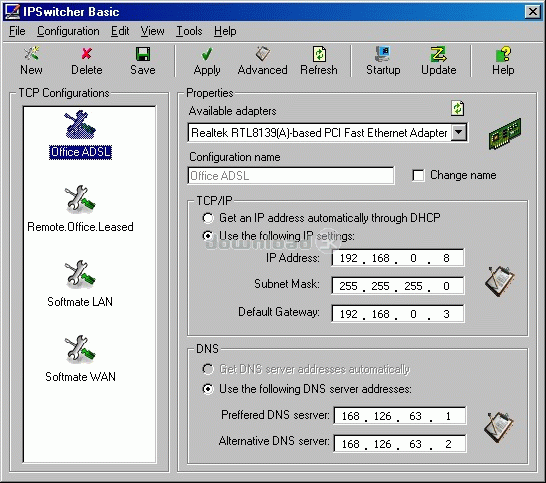Select the Softmate LAN configuration icon
Screen dimensions: 546x483
pos(80,274)
